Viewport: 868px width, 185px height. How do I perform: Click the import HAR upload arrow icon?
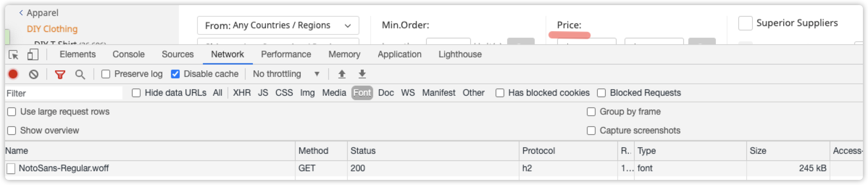[x=342, y=74]
